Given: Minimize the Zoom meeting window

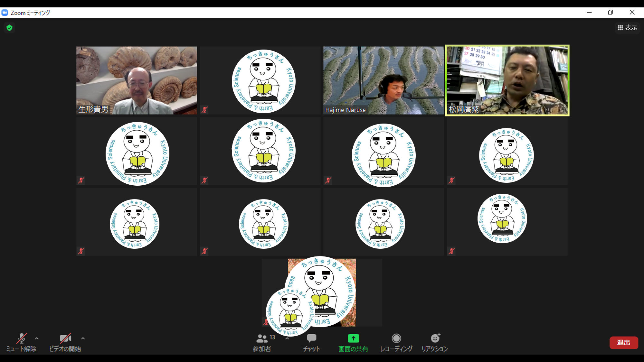Looking at the screenshot, I should click(x=589, y=13).
